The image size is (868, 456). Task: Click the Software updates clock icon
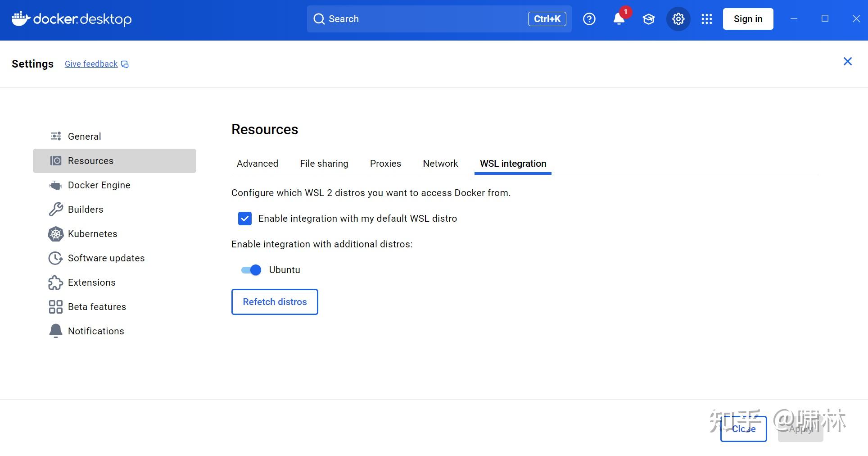point(55,258)
